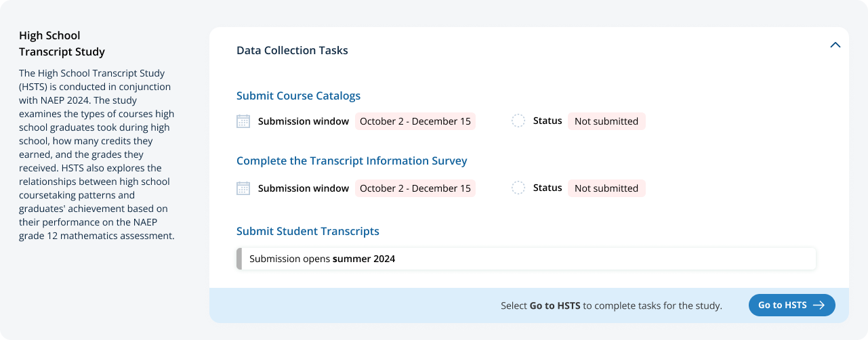
Task: Click the Course Catalogs status circle icon
Action: coord(518,121)
